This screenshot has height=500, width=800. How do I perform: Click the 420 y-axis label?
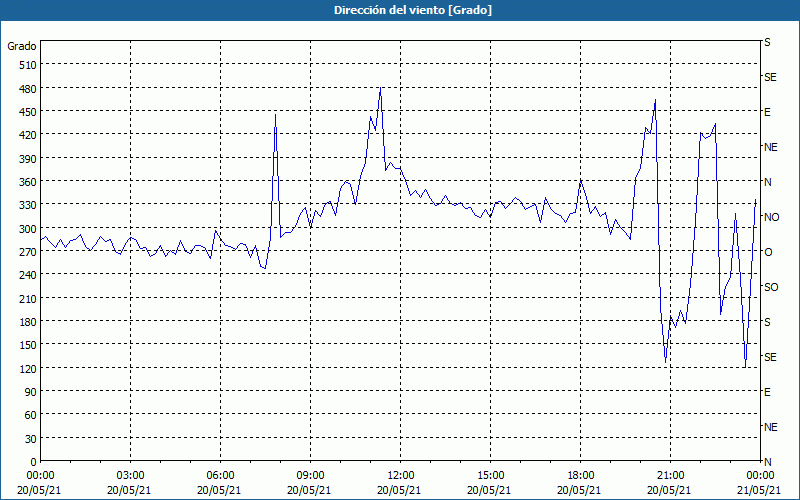coord(28,135)
